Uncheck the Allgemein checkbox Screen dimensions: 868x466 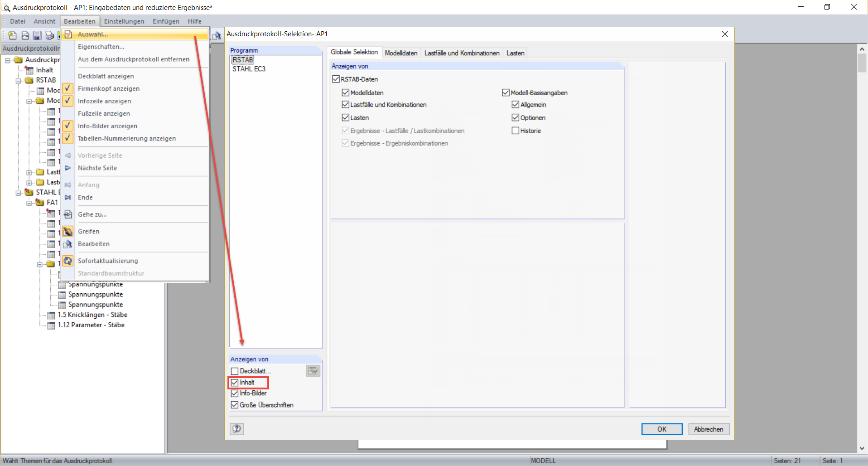516,105
